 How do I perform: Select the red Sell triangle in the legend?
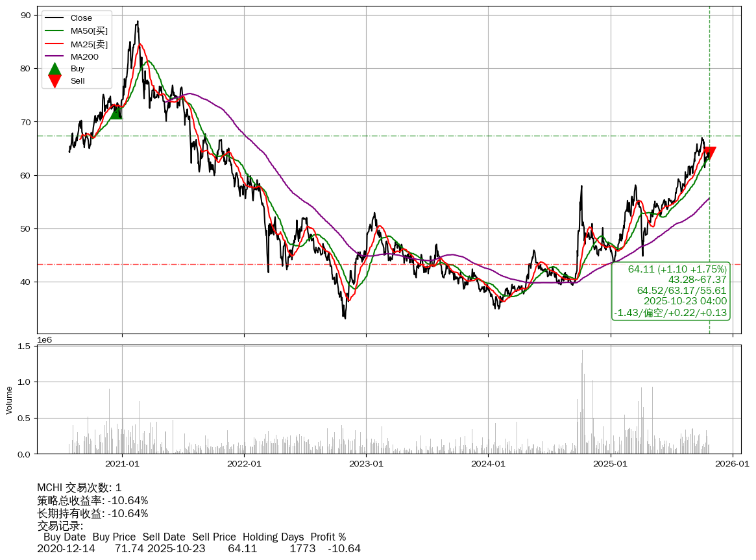[55, 81]
